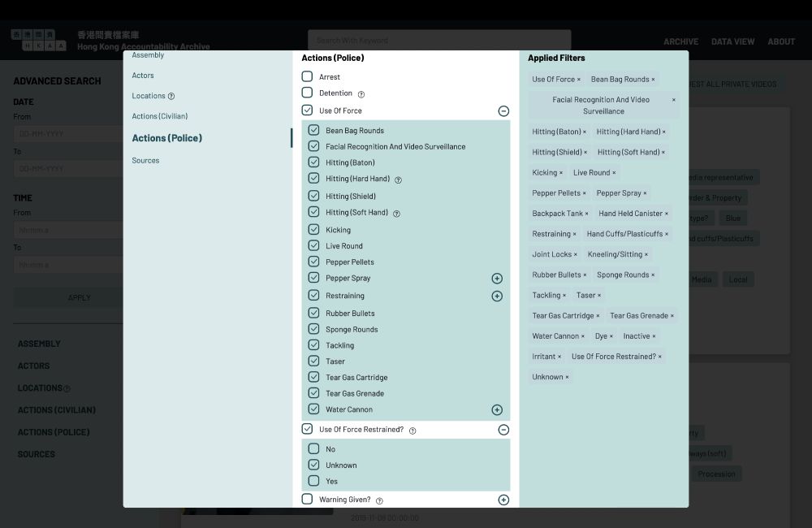
Task: Show help for Hitting (Hard Hand)
Action: (398, 180)
